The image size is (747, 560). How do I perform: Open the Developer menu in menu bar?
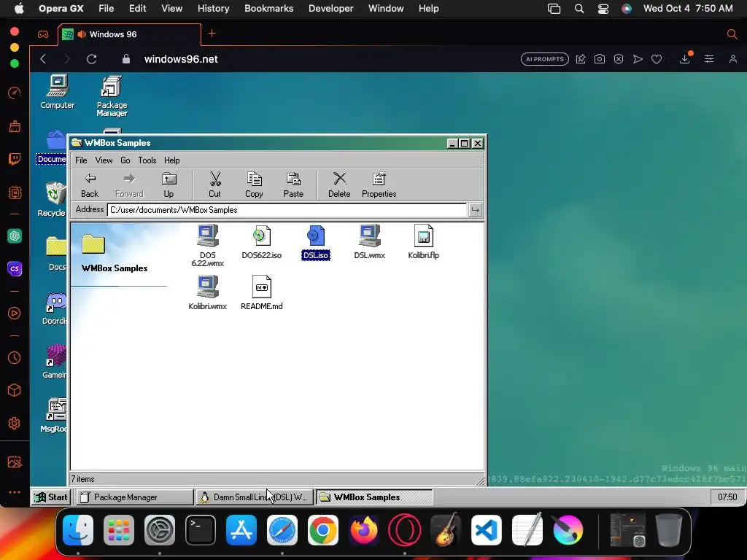coord(331,8)
